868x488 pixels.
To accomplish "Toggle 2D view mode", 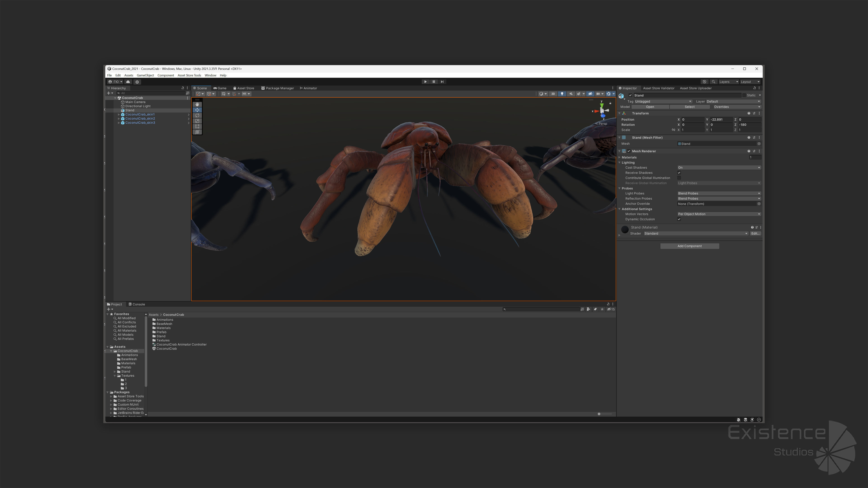I will (x=553, y=94).
